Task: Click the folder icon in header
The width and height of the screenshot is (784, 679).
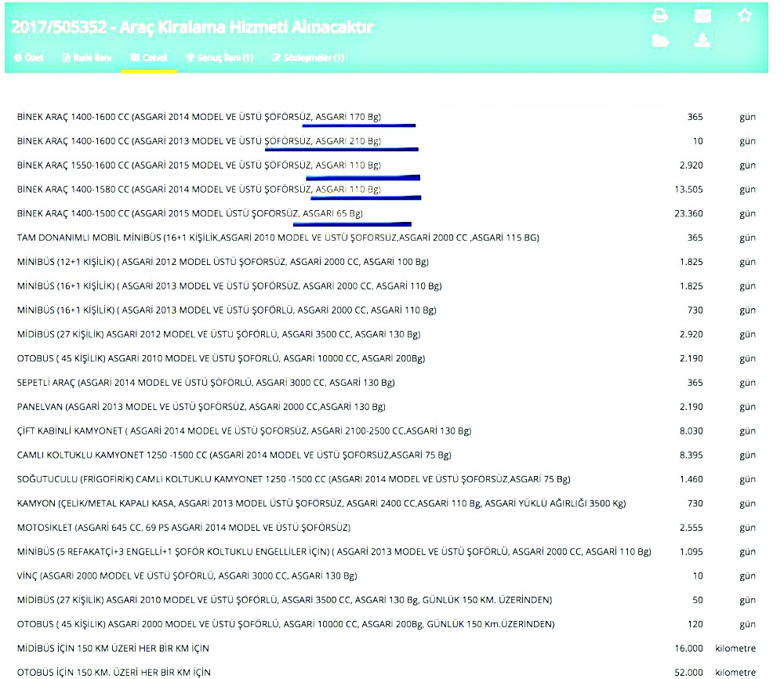Action: 660,41
